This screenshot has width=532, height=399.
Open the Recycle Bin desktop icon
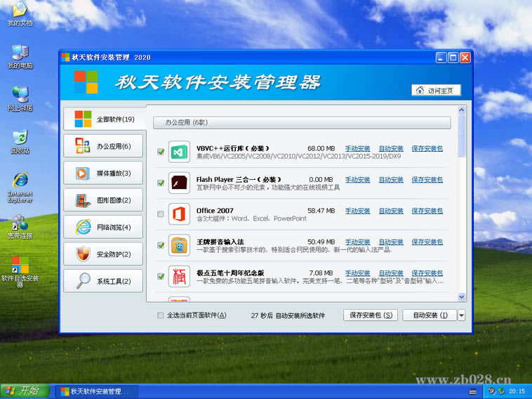click(20, 141)
